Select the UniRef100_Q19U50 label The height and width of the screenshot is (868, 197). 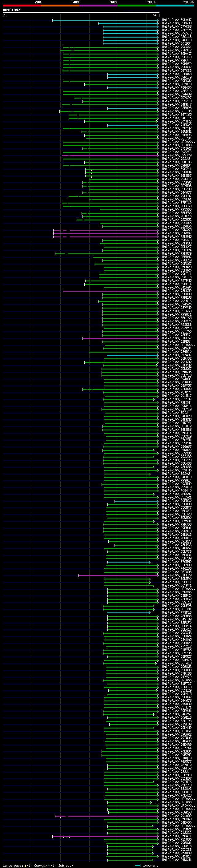(176, 226)
